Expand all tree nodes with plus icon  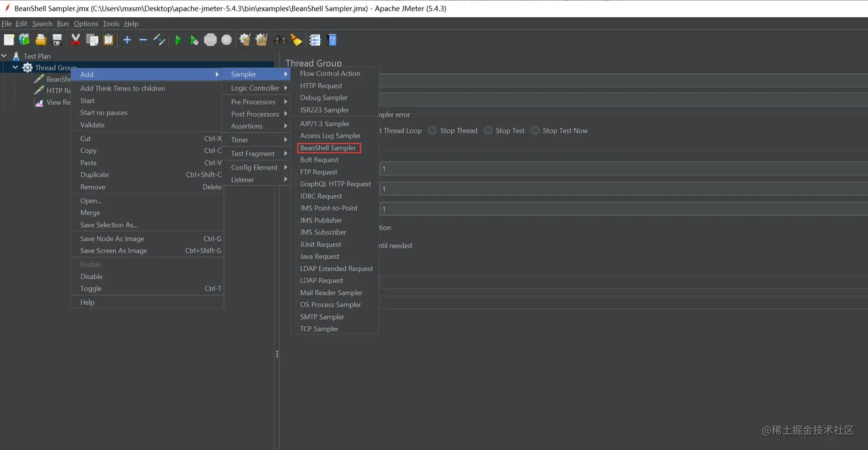(x=127, y=40)
